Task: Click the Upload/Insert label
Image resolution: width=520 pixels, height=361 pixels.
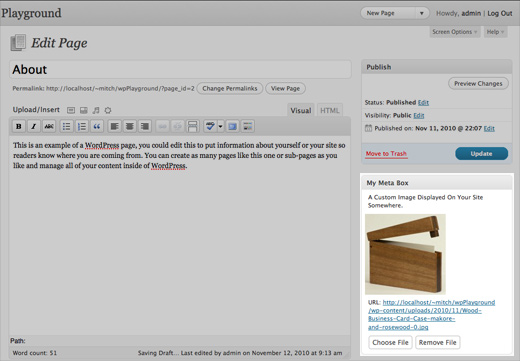Action: point(36,110)
